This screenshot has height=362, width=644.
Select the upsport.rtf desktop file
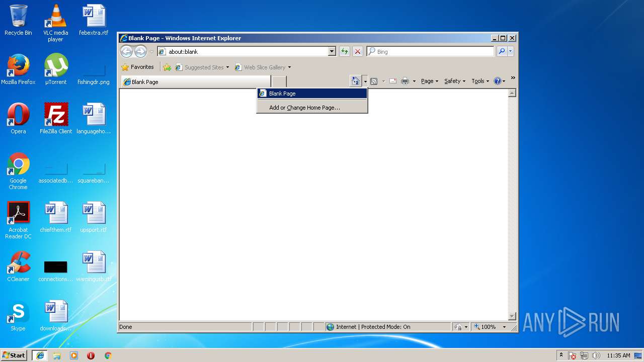pos(94,217)
